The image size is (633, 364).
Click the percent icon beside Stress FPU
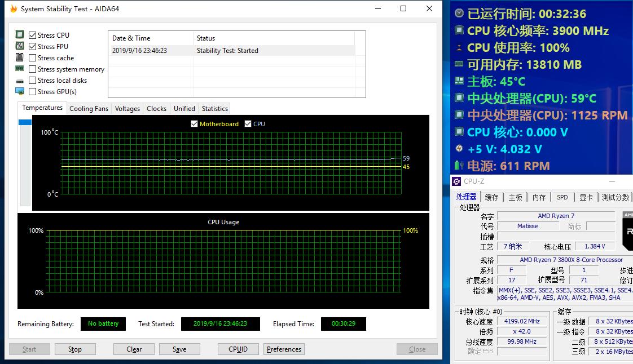20,46
